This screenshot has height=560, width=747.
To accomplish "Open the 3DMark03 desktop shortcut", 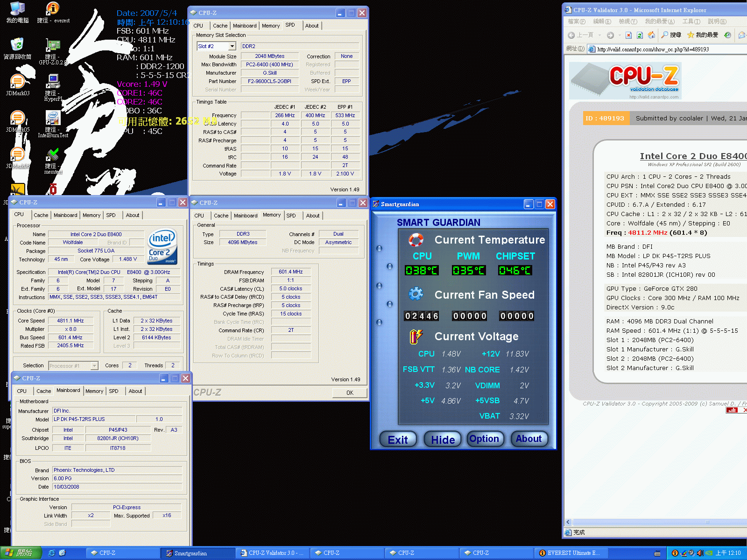I will coord(17,85).
